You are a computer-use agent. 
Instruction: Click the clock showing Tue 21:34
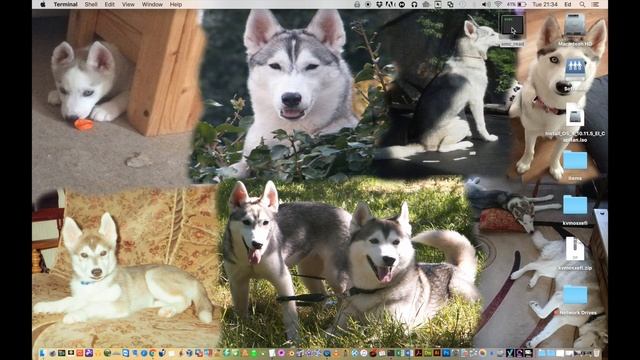coord(545,4)
